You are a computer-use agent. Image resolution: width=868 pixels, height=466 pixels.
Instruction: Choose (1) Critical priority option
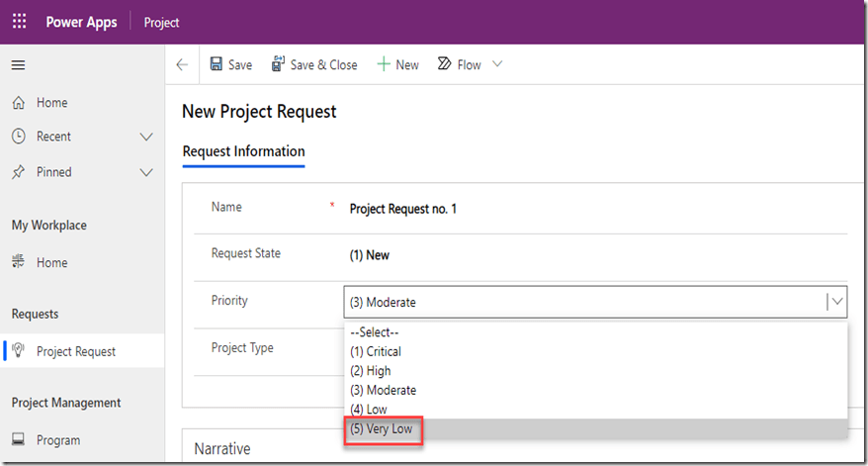(x=376, y=351)
